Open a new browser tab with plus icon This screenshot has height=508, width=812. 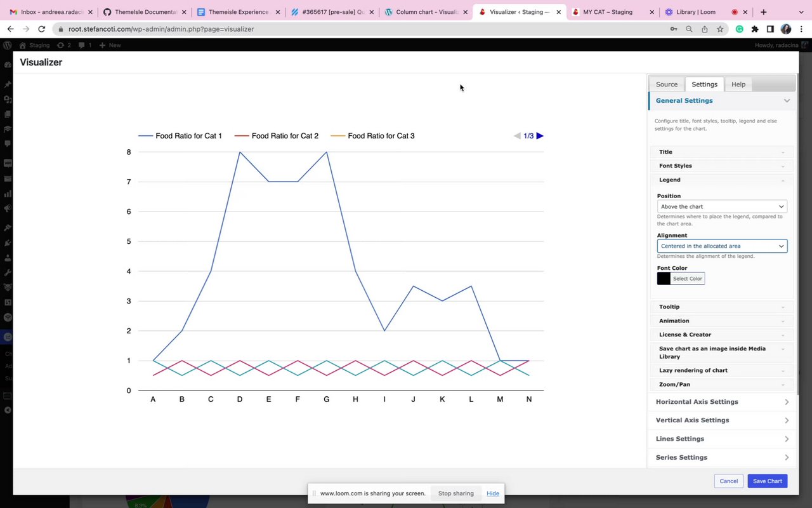763,12
